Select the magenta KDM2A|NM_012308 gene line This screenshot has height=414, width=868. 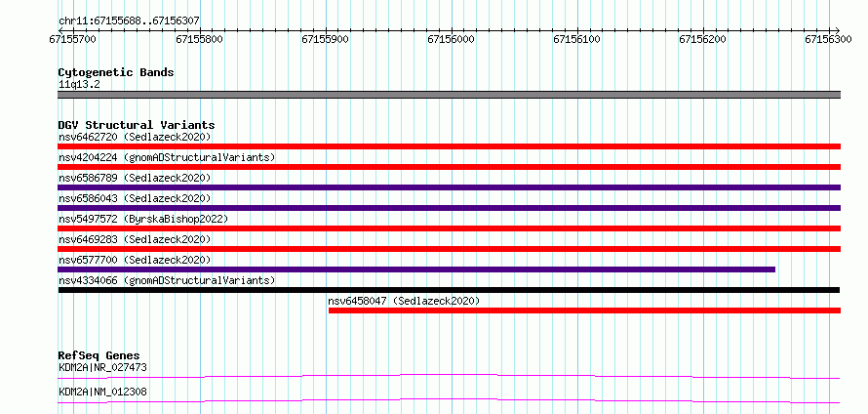coord(449,401)
